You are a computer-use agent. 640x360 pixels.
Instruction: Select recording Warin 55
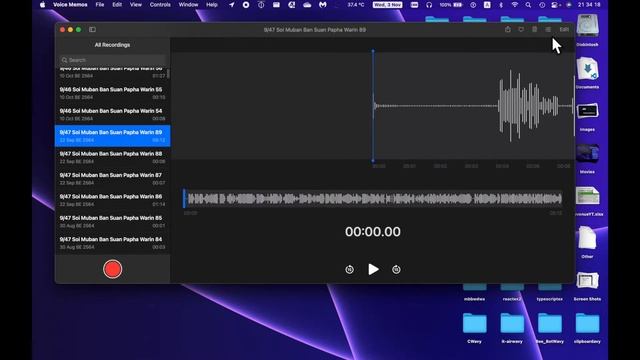(112, 93)
